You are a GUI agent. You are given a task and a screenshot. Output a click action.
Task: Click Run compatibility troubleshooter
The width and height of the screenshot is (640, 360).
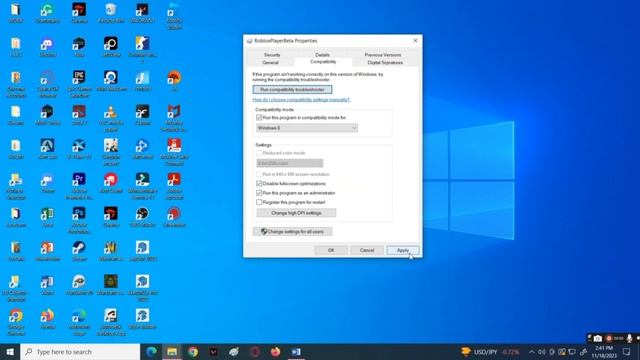[x=292, y=89]
